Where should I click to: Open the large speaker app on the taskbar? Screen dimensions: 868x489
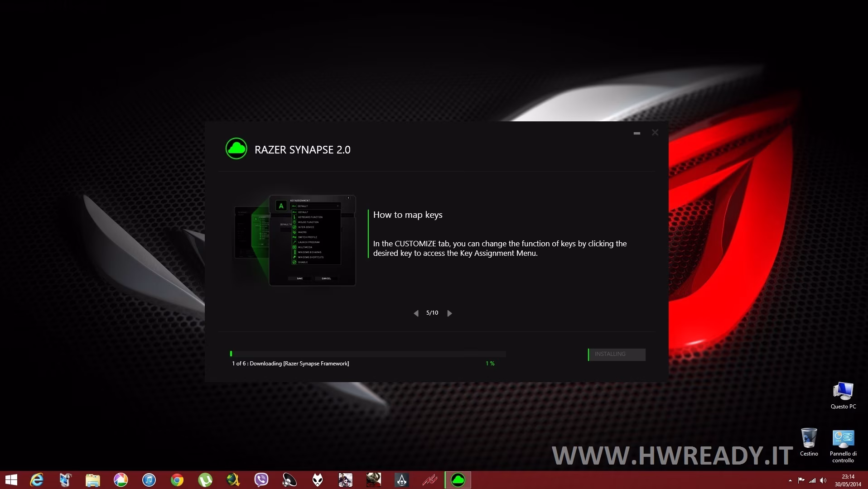289,480
